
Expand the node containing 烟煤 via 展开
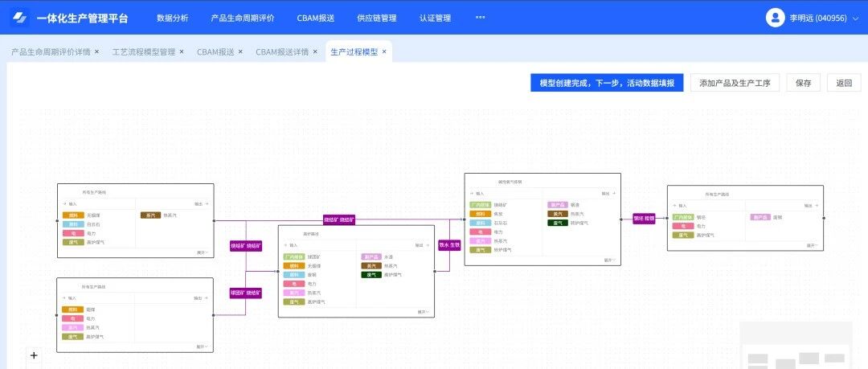(x=203, y=346)
